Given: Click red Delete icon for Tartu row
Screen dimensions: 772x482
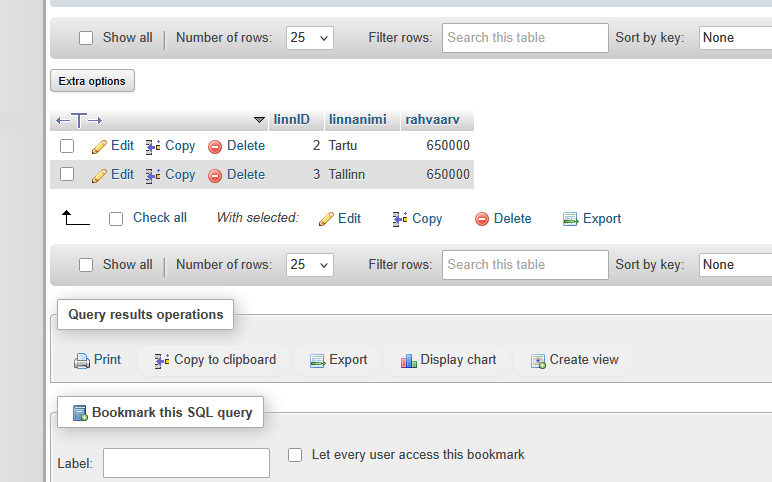Looking at the screenshot, I should (x=215, y=146).
